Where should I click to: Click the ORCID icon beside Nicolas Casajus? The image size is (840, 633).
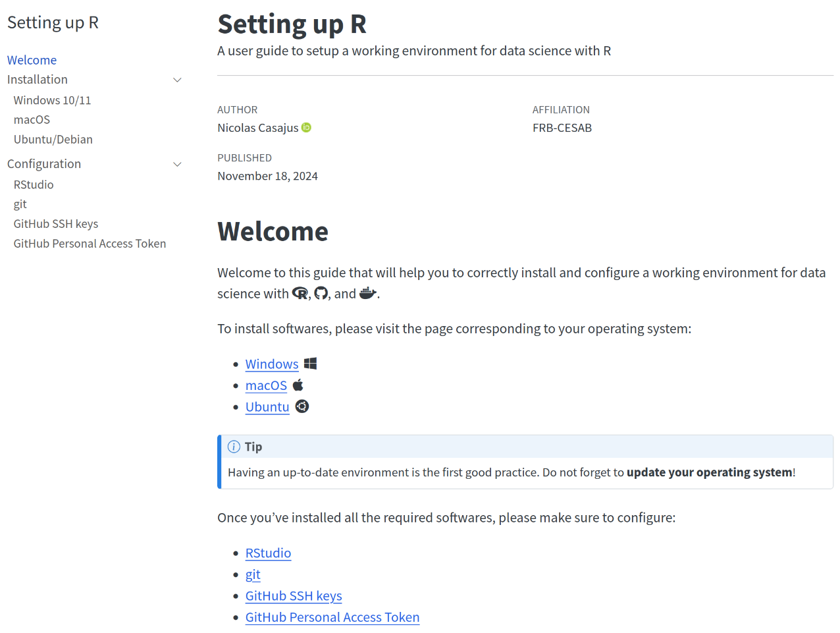pyautogui.click(x=306, y=128)
